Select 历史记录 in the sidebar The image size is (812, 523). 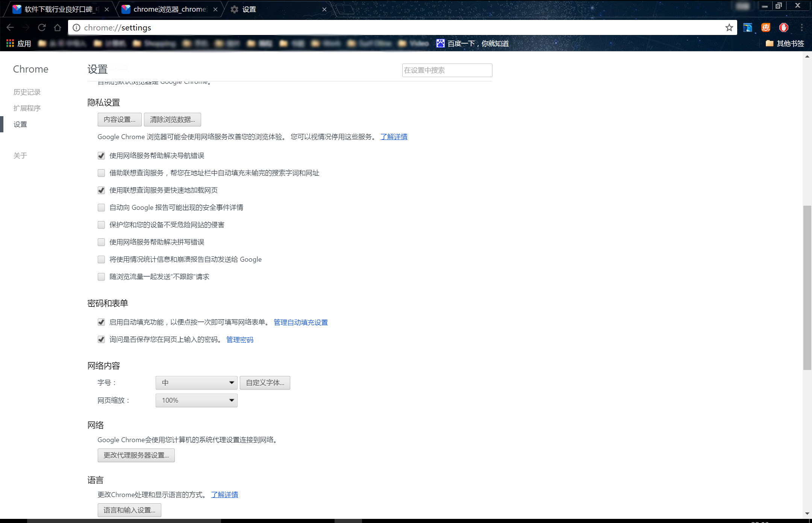pos(27,92)
